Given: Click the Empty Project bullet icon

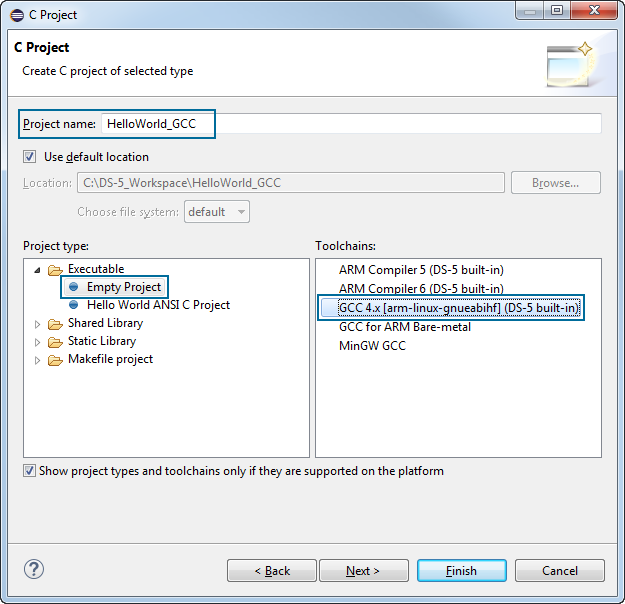Looking at the screenshot, I should pyautogui.click(x=74, y=287).
